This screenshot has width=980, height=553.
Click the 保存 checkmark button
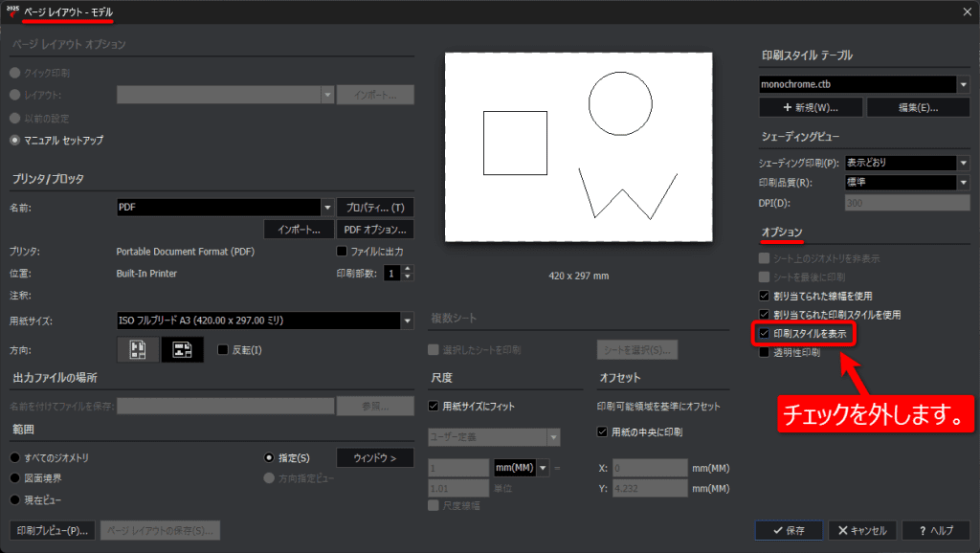click(789, 530)
